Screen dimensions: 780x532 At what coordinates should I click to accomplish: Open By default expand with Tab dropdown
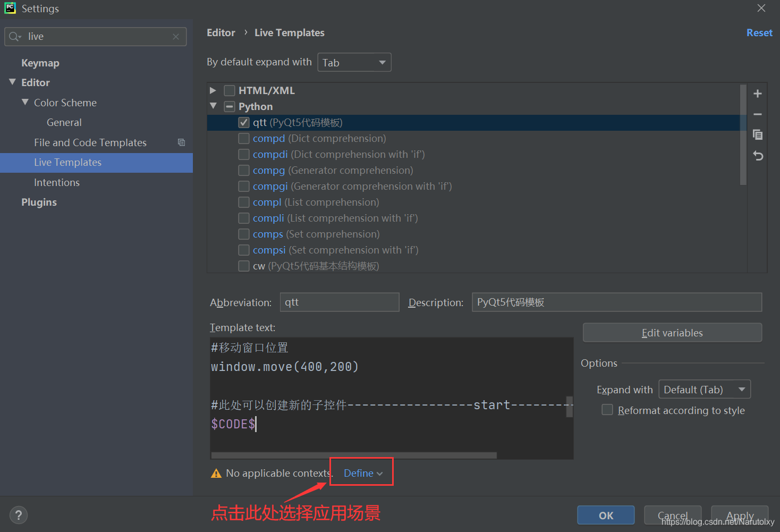click(x=354, y=62)
